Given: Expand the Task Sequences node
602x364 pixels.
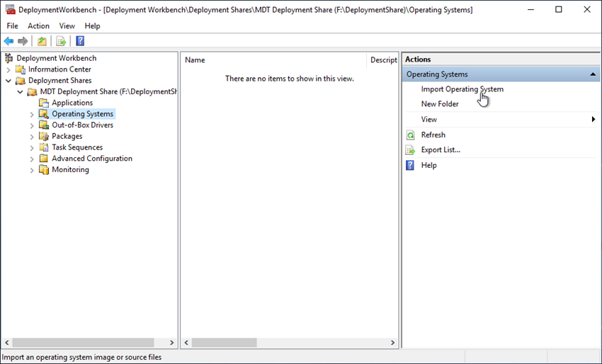Looking at the screenshot, I should (x=32, y=147).
